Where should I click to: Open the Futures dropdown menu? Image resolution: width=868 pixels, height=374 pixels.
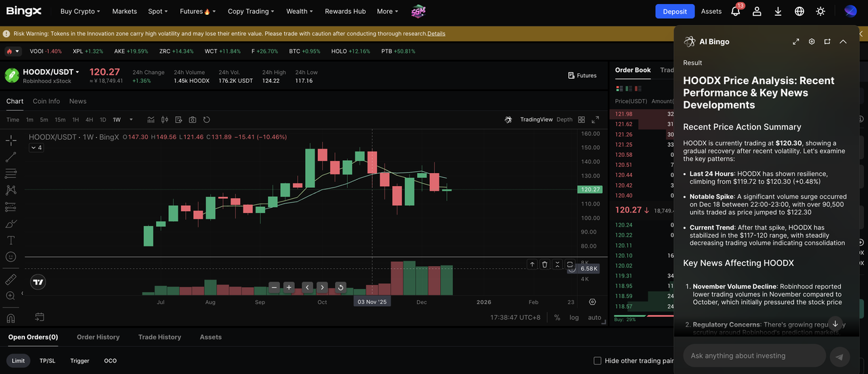(x=195, y=12)
